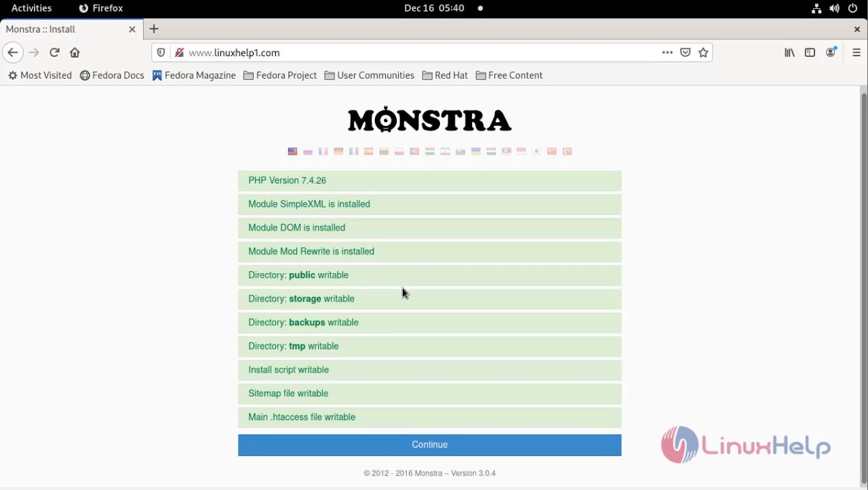
Task: Open the Firefox application menu in top bar
Action: click(101, 8)
